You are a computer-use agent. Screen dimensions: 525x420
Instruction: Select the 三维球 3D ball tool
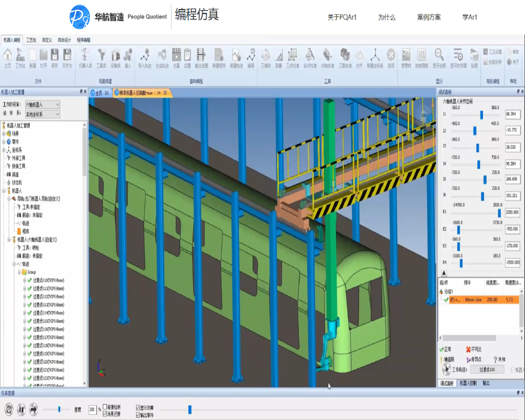click(266, 57)
